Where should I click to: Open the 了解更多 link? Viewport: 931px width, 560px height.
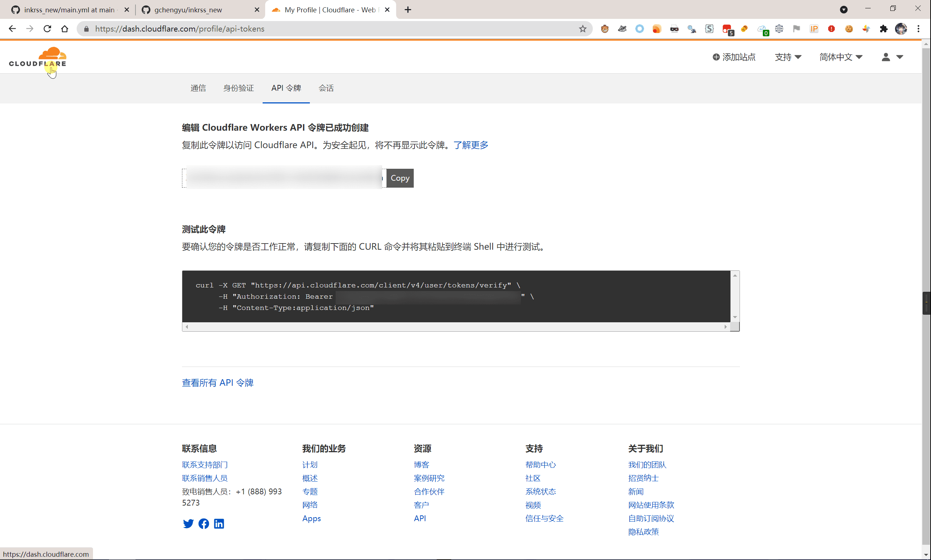(471, 145)
